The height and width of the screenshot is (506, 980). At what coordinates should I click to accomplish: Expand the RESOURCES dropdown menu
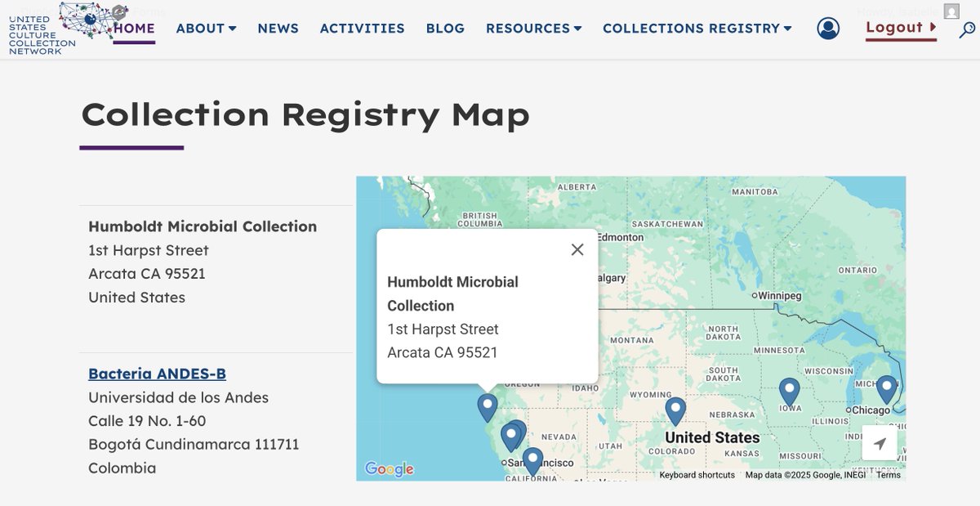tap(534, 29)
